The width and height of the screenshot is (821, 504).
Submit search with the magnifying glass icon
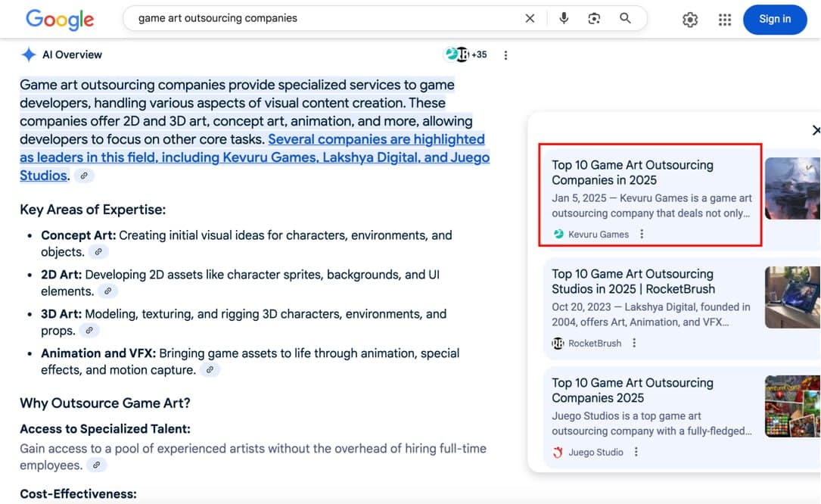(x=625, y=18)
